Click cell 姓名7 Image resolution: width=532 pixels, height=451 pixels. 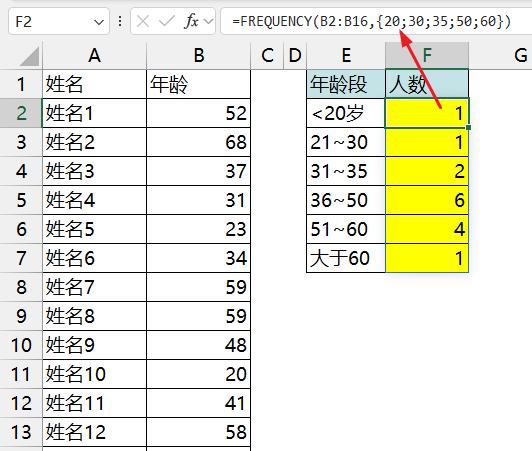tap(94, 287)
